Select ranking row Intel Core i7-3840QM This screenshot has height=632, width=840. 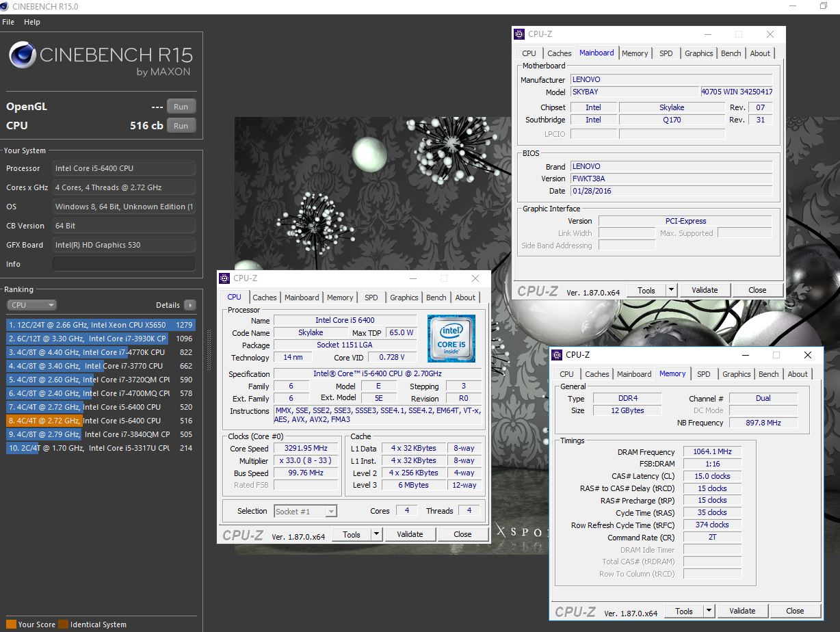(x=101, y=434)
